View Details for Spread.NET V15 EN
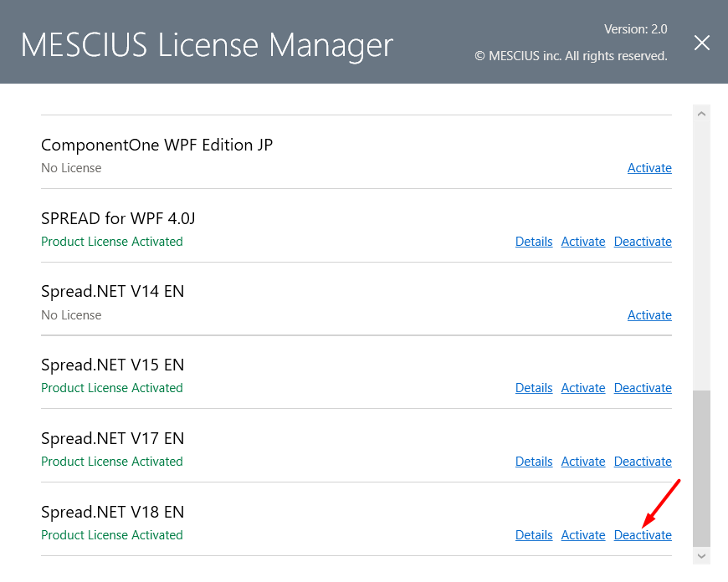This screenshot has width=728, height=582. pyautogui.click(x=534, y=388)
